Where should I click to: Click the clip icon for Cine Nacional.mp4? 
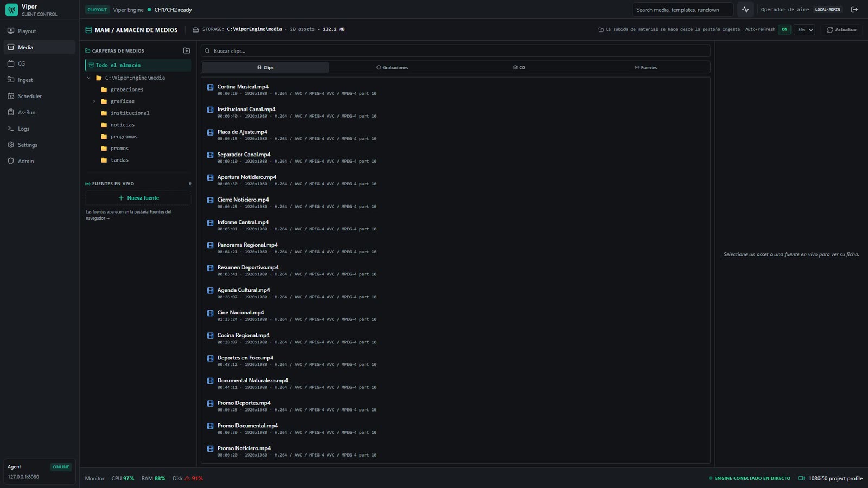(x=210, y=313)
